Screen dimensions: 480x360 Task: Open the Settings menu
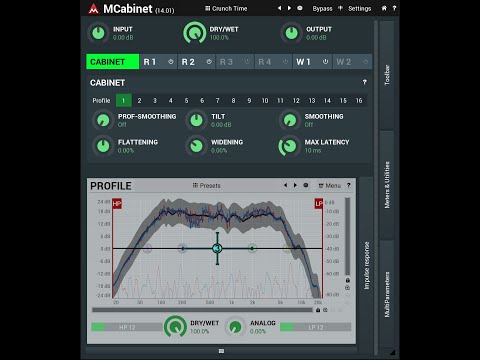tap(359, 9)
